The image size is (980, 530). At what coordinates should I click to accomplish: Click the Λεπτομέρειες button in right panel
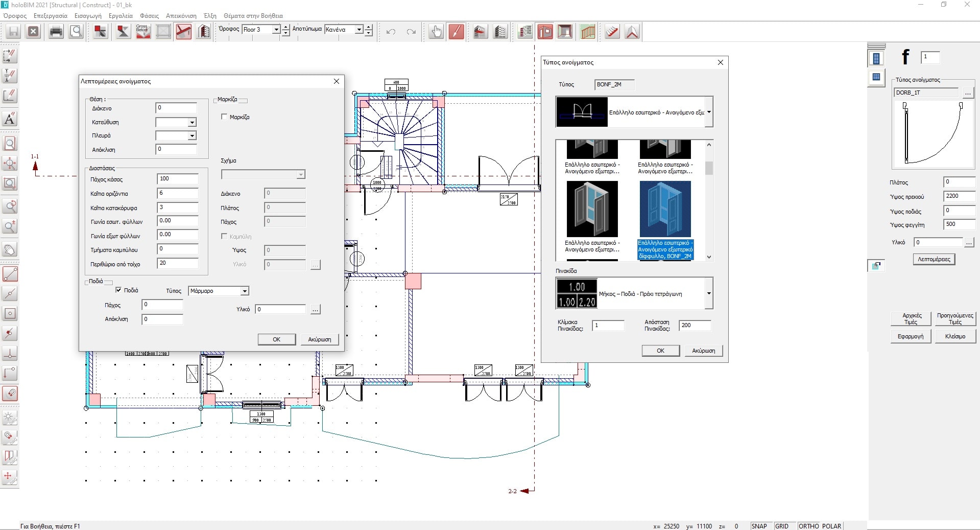(x=934, y=259)
